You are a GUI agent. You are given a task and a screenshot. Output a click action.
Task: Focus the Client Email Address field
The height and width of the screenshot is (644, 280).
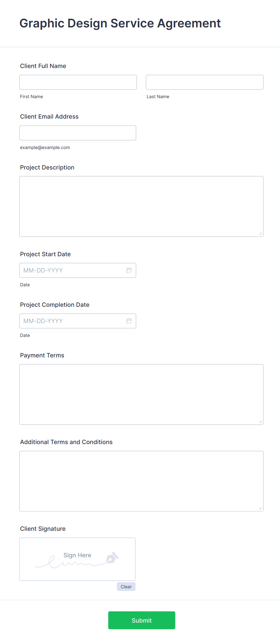[78, 133]
